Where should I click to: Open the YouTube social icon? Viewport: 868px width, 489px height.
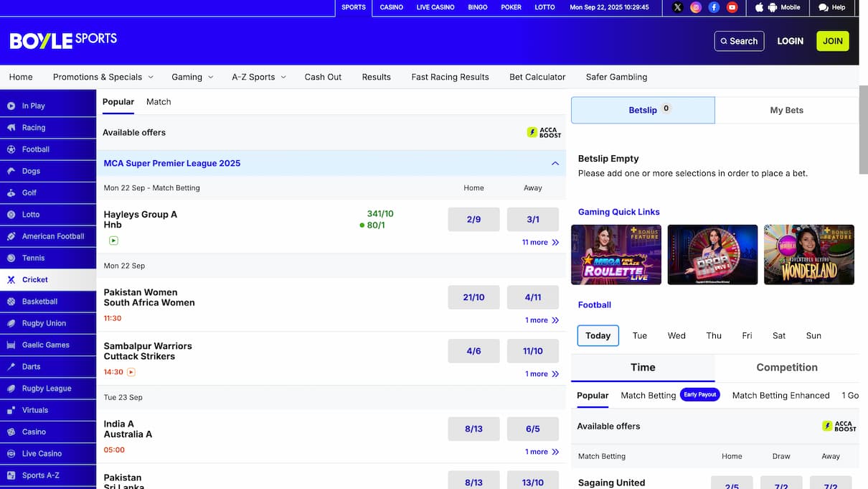tap(732, 7)
